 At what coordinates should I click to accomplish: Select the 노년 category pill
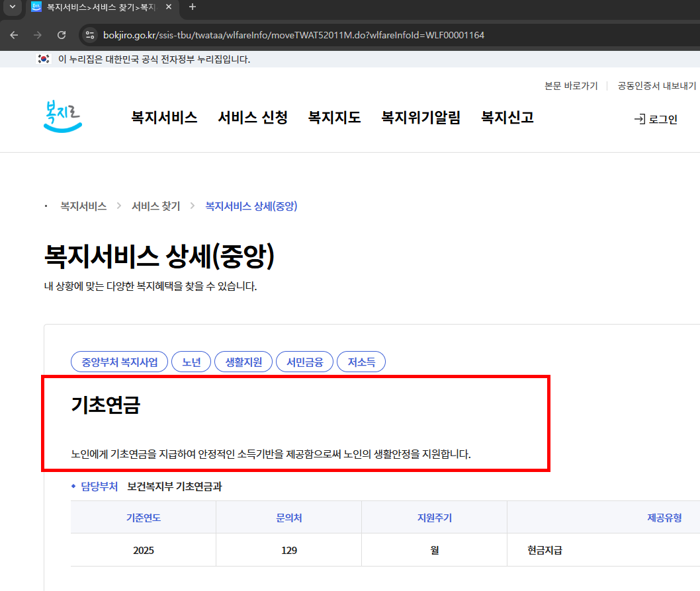point(191,362)
